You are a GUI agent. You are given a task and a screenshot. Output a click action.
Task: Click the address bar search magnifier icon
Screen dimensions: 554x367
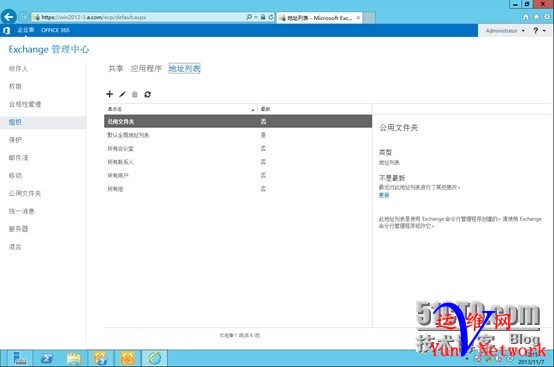click(249, 17)
